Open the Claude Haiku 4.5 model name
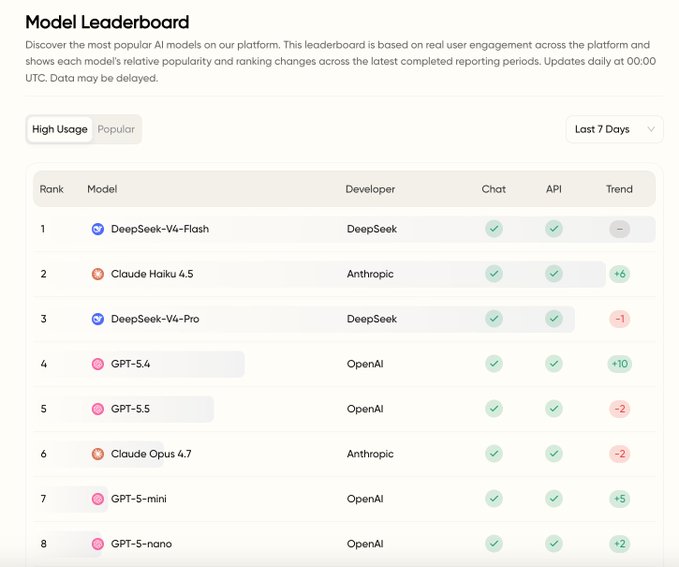Image resolution: width=679 pixels, height=567 pixels. click(152, 274)
